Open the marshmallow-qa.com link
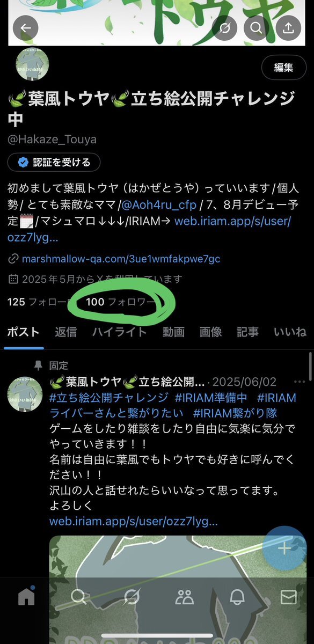The image size is (314, 644). coord(121,259)
